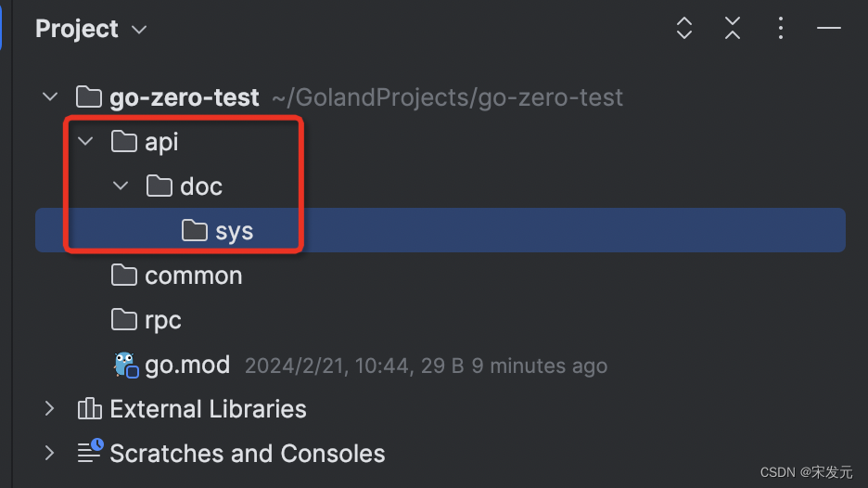Select the common folder
The height and width of the screenshot is (488, 868).
(x=193, y=276)
